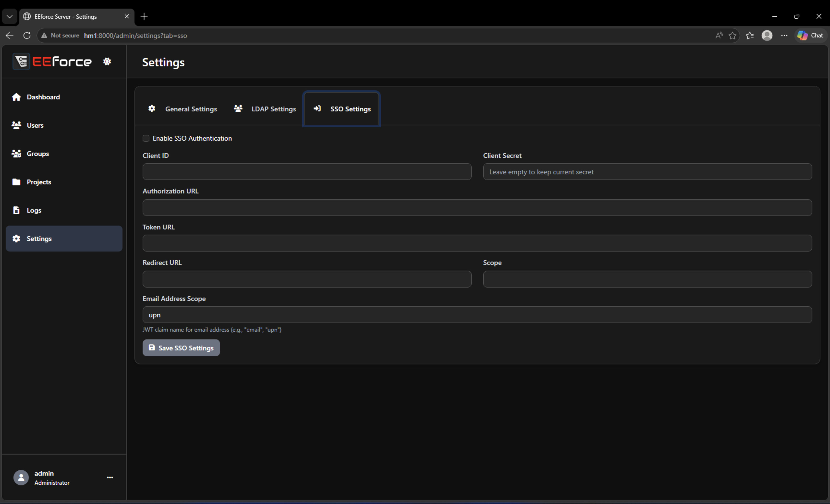Close the EEforce Server tab
830x504 pixels.
point(127,17)
